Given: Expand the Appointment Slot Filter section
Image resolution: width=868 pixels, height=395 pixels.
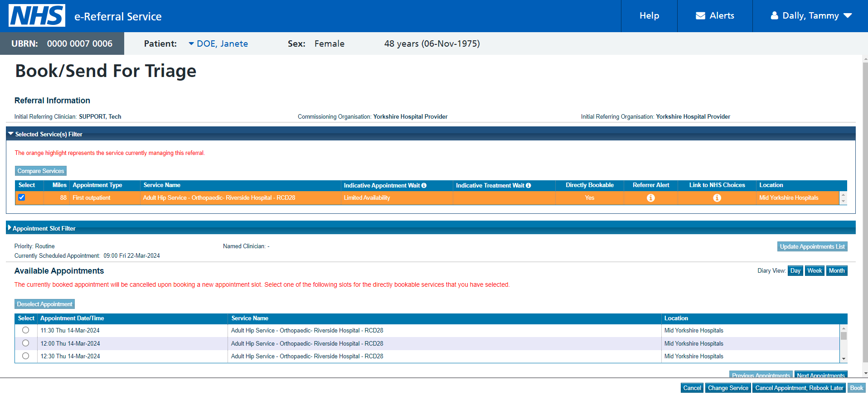Looking at the screenshot, I should (x=10, y=228).
